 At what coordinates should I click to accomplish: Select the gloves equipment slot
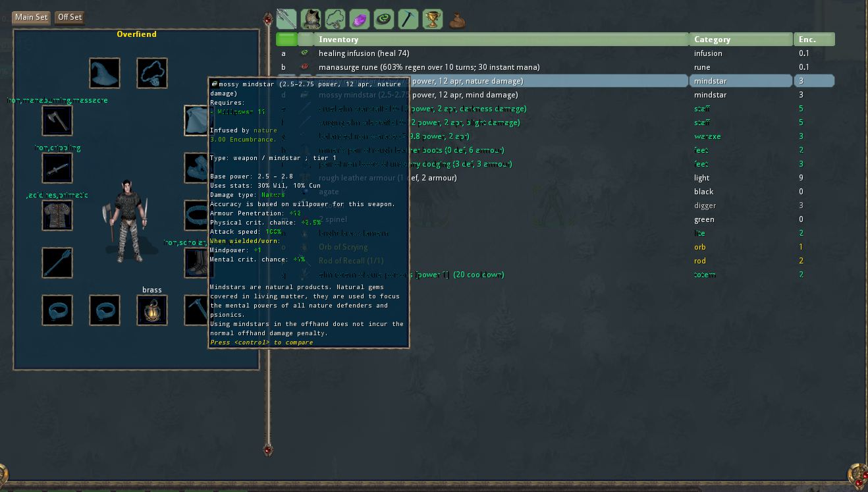(196, 168)
